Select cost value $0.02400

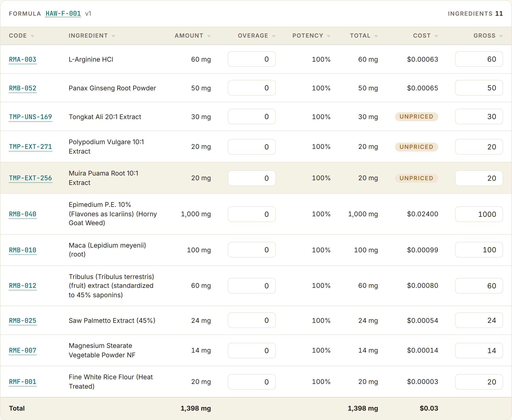coord(423,214)
